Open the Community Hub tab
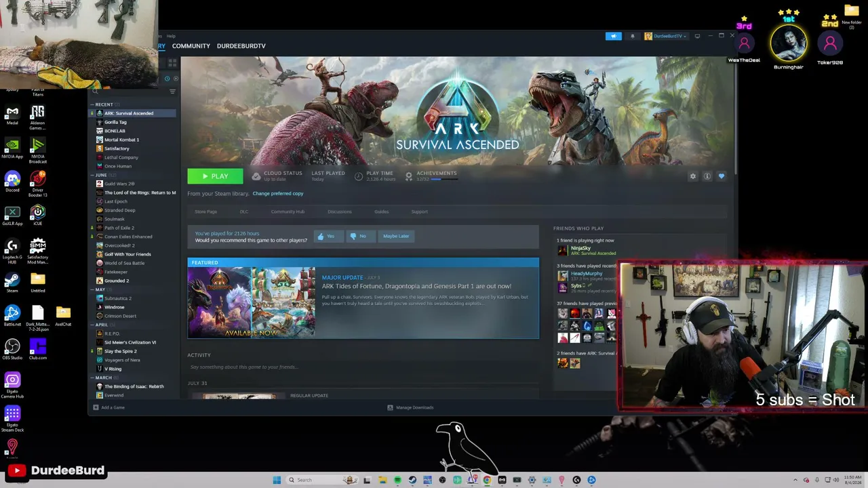Screen dimensions: 868x488 pyautogui.click(x=288, y=211)
